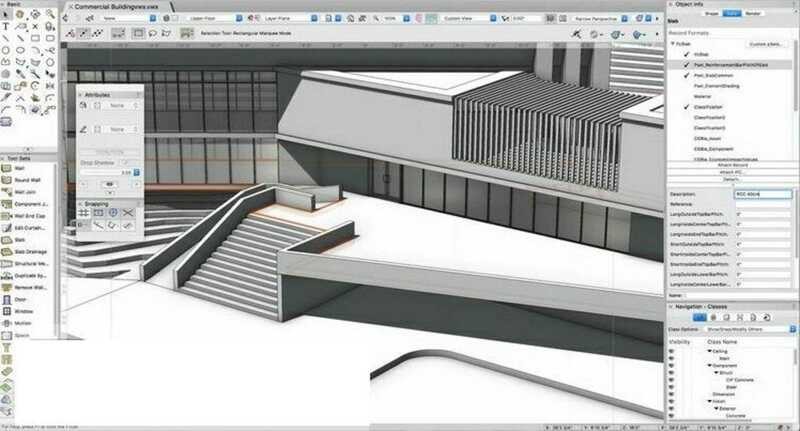Toggle the Psel_SlabCommon record checkmark
The image size is (800, 431).
(685, 75)
